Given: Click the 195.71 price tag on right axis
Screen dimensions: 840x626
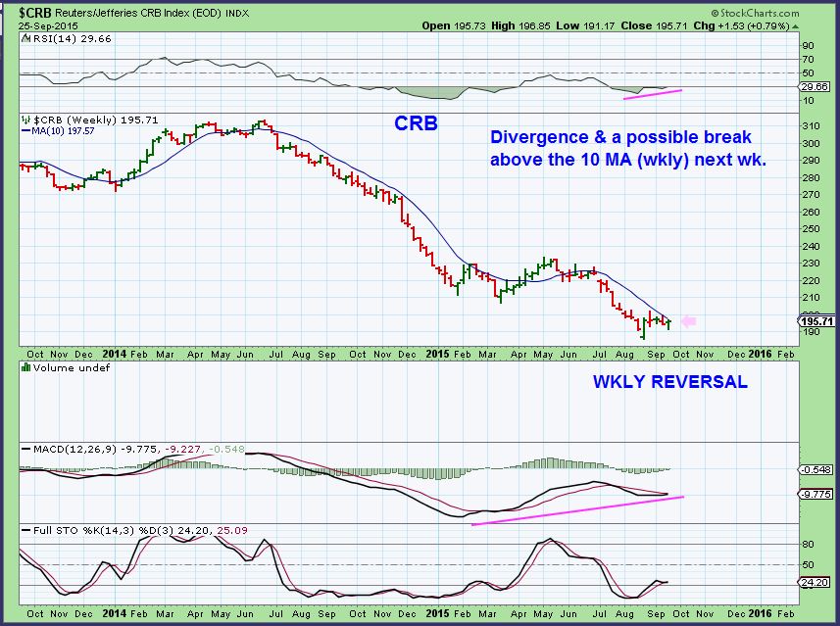Looking at the screenshot, I should click(816, 321).
